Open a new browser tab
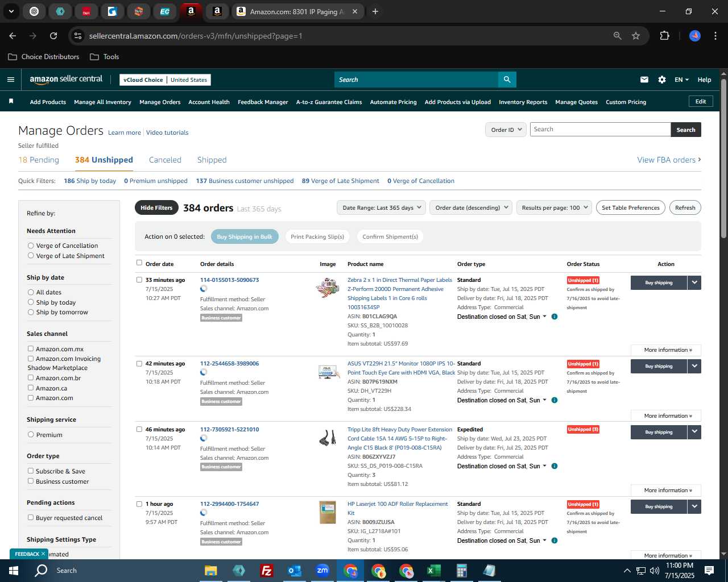The image size is (728, 582). (x=375, y=11)
